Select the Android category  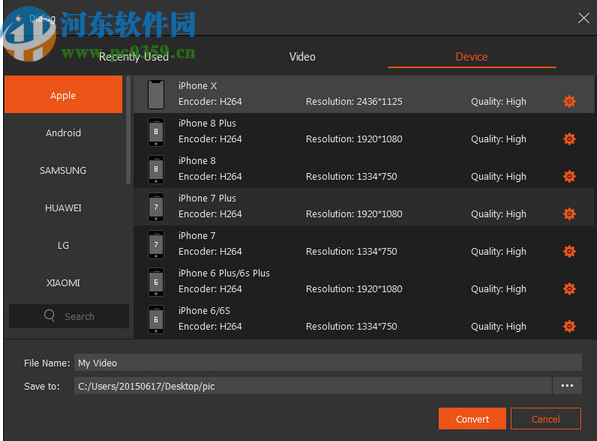point(63,133)
